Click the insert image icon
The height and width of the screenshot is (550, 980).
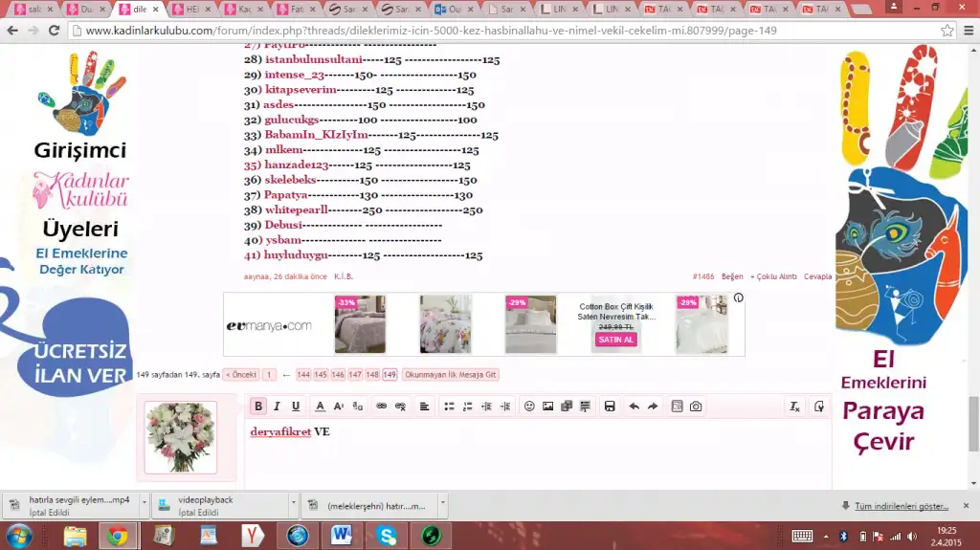point(547,407)
